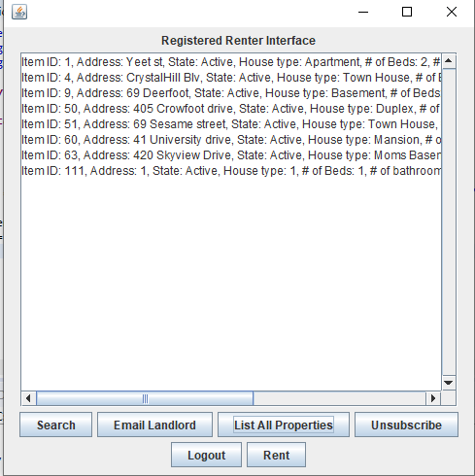475x476 pixels.
Task: Click the horizontal scrollbar thumb
Action: point(145,398)
